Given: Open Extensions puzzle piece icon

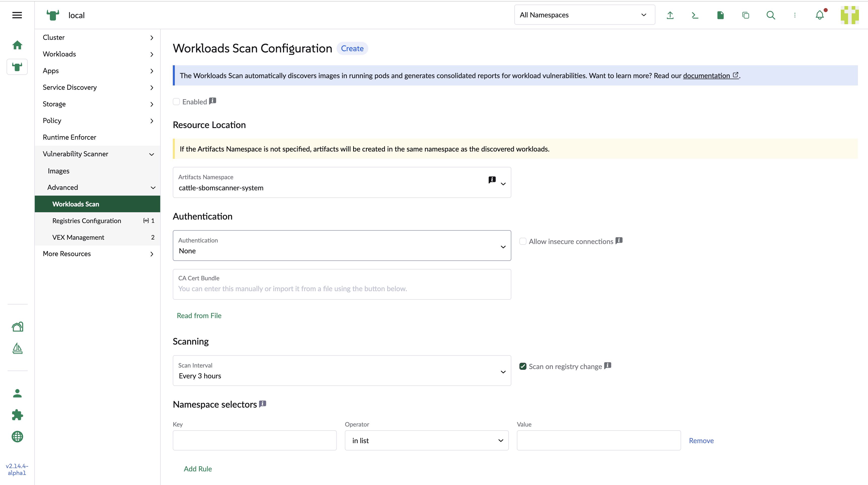Looking at the screenshot, I should (x=17, y=415).
